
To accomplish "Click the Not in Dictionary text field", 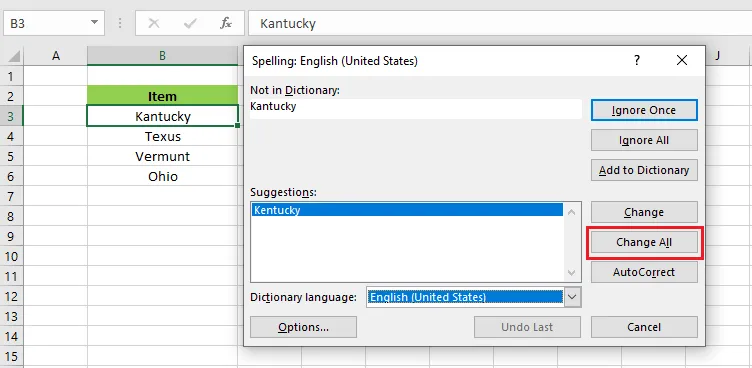I will click(416, 109).
